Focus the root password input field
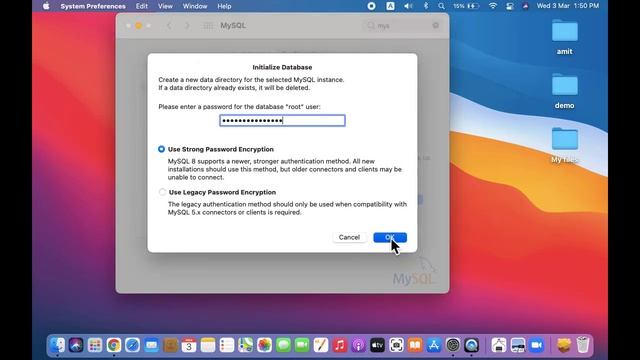This screenshot has width=640, height=360. [x=282, y=120]
